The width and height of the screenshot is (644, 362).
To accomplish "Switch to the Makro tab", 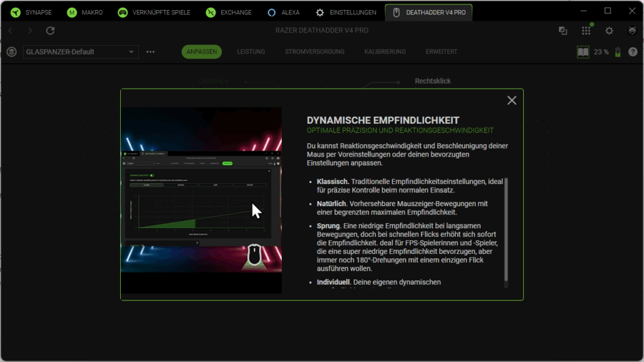I will 85,13.
